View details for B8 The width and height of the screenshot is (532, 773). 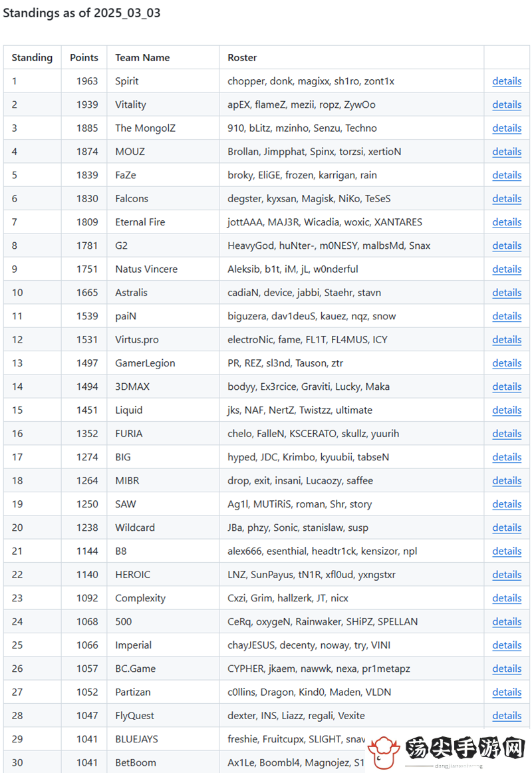click(507, 551)
